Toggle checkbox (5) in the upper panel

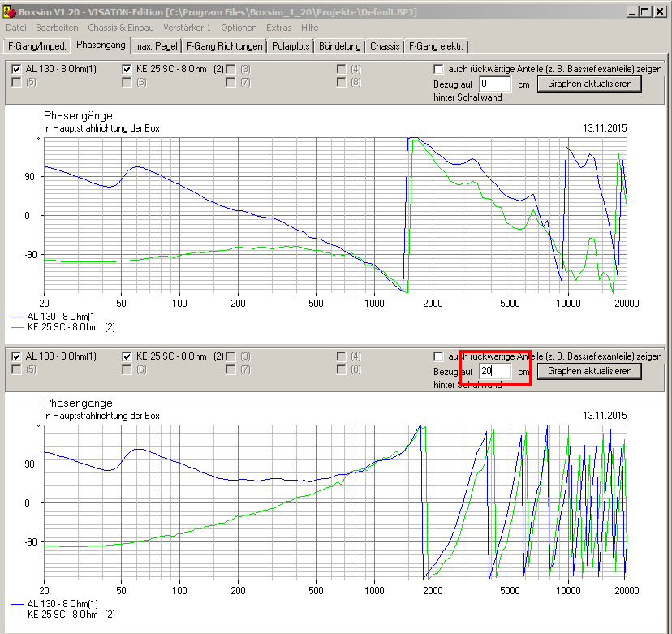17,82
